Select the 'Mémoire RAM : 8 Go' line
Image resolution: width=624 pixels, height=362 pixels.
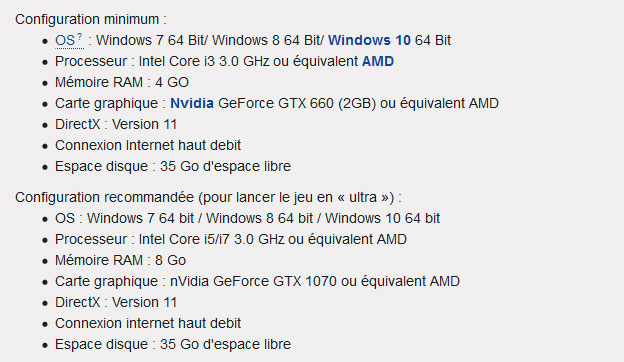[120, 260]
